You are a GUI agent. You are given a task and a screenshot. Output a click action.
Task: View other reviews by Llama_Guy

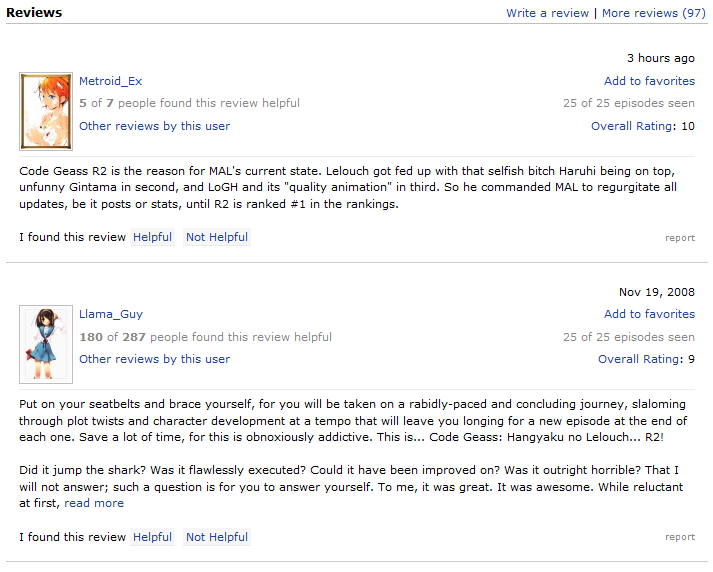(x=154, y=359)
